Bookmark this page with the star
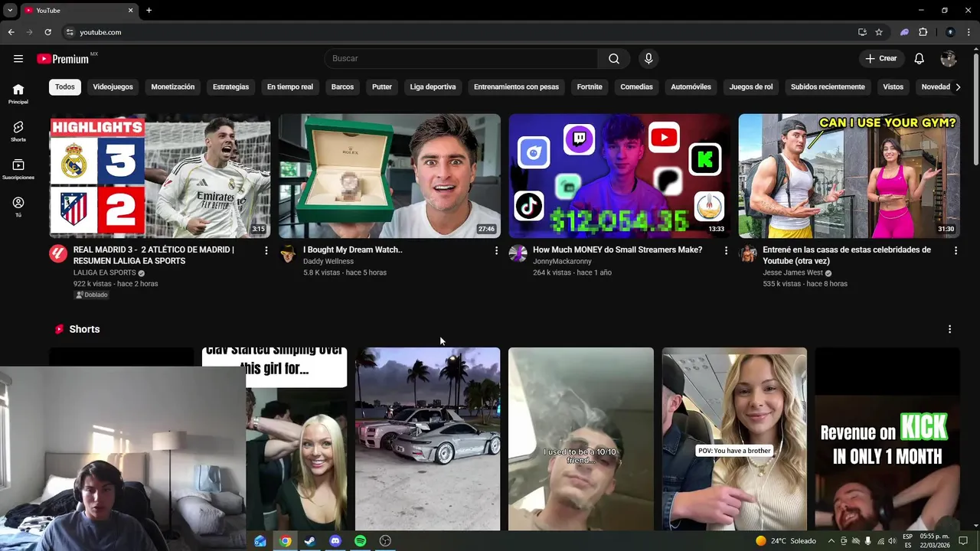 point(879,32)
